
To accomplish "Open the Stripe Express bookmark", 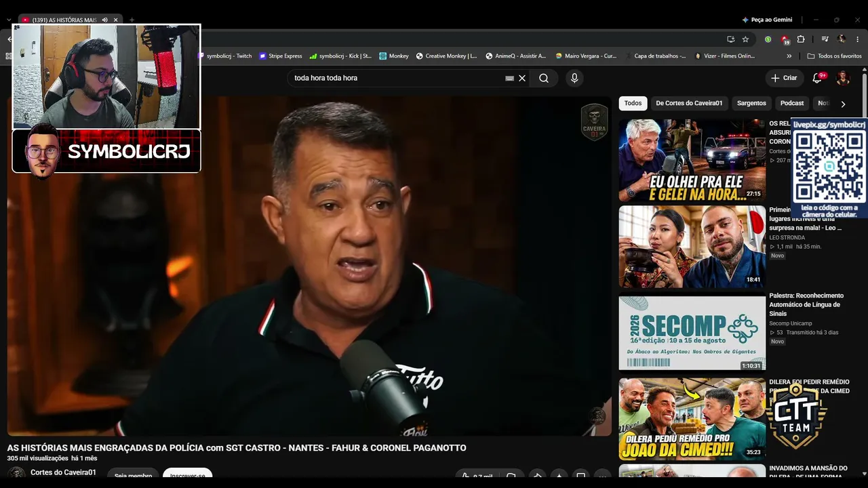I will click(x=281, y=56).
